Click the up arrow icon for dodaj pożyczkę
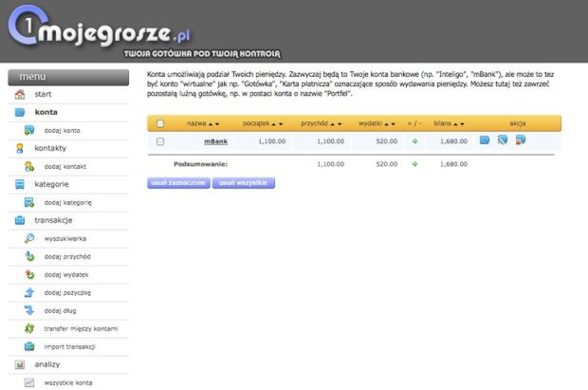The height and width of the screenshot is (390, 588). coord(29,292)
